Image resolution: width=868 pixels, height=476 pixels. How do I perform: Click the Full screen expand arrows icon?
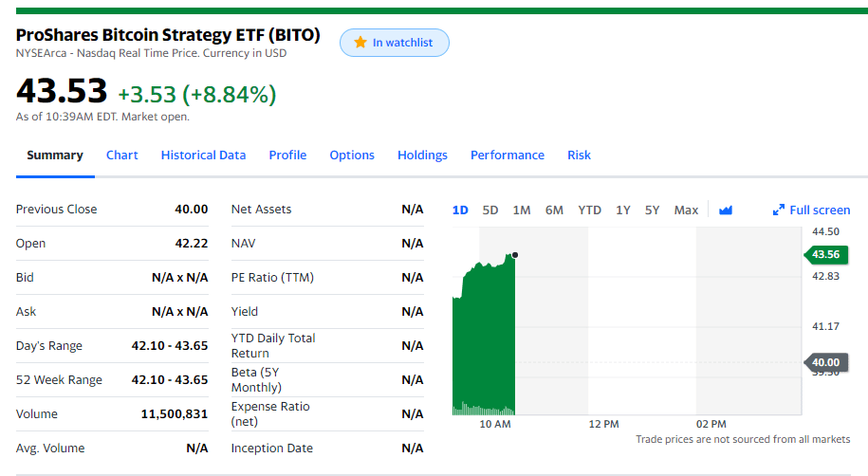tap(778, 210)
